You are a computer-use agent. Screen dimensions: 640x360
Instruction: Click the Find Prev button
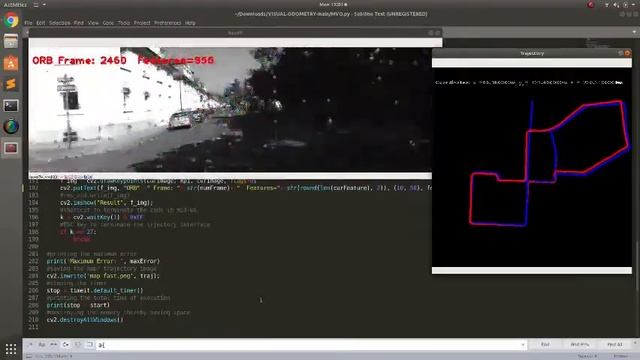coord(580,344)
